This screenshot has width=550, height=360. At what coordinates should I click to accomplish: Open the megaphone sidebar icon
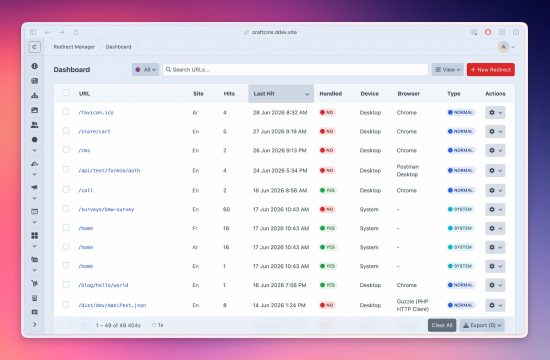click(34, 187)
